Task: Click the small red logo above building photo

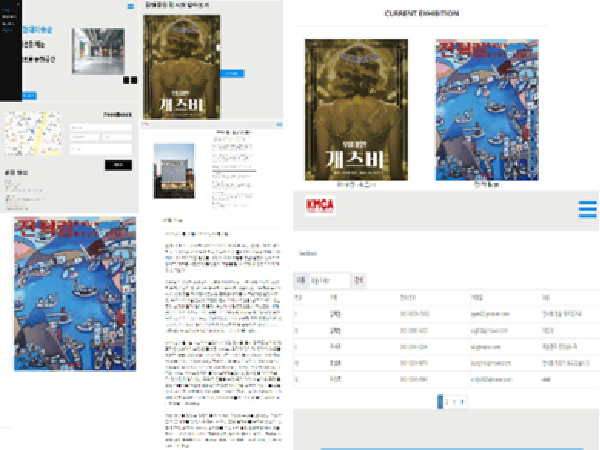Action: click(145, 124)
